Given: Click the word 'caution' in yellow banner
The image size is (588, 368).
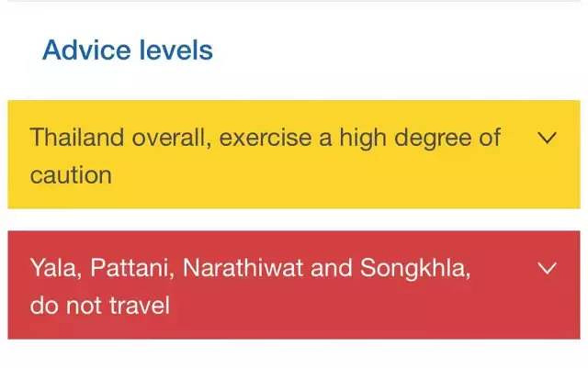Looking at the screenshot, I should (71, 174).
